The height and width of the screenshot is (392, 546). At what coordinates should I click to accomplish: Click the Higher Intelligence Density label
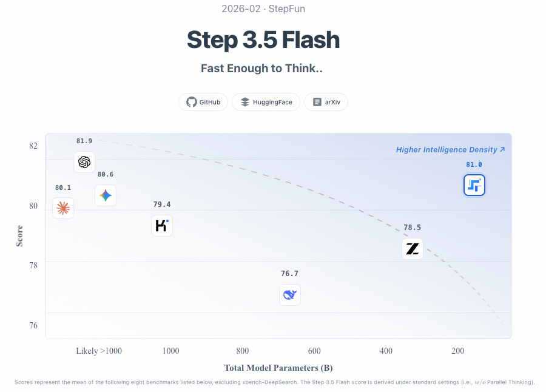(450, 150)
